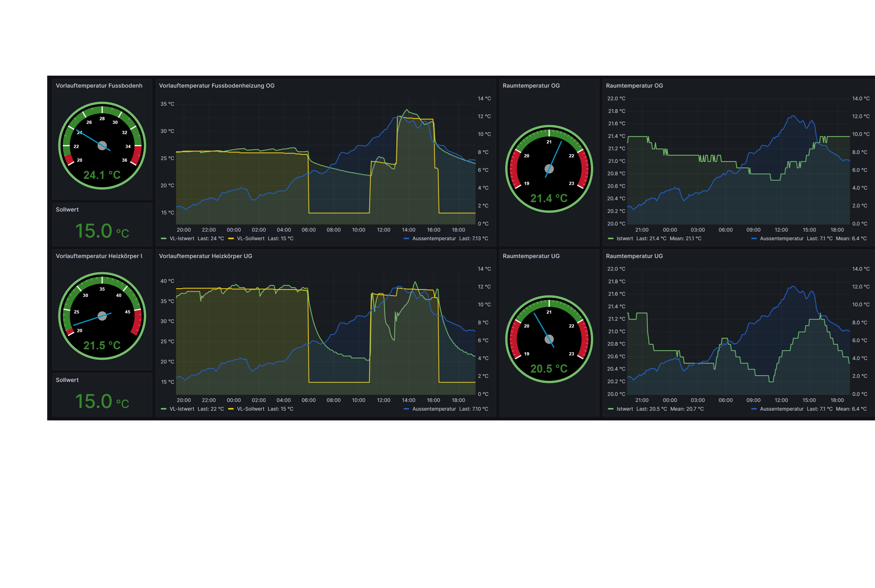Click the 'Last: 7.10 °C' legend value

click(x=473, y=409)
